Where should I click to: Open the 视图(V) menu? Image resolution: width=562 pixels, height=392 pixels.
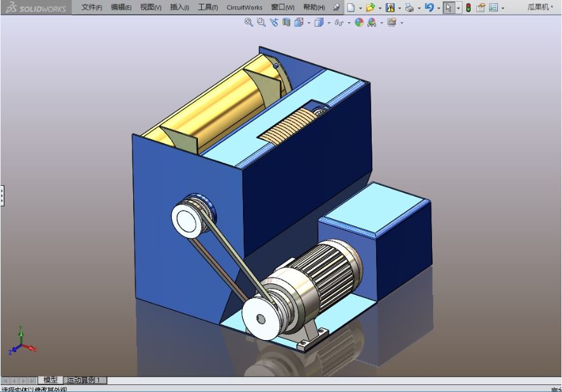150,7
